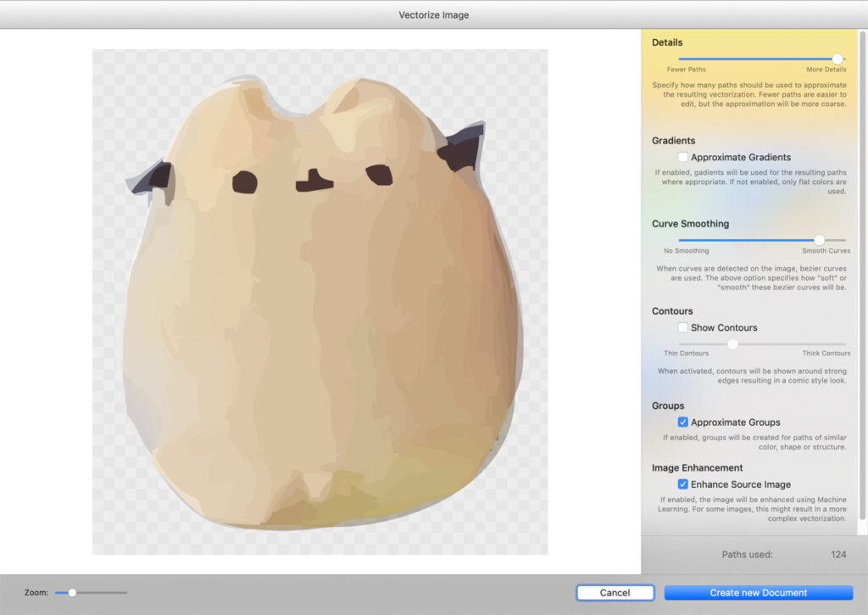The height and width of the screenshot is (615, 868).
Task: Click the 'Thick Contours' label
Action: [x=826, y=354]
